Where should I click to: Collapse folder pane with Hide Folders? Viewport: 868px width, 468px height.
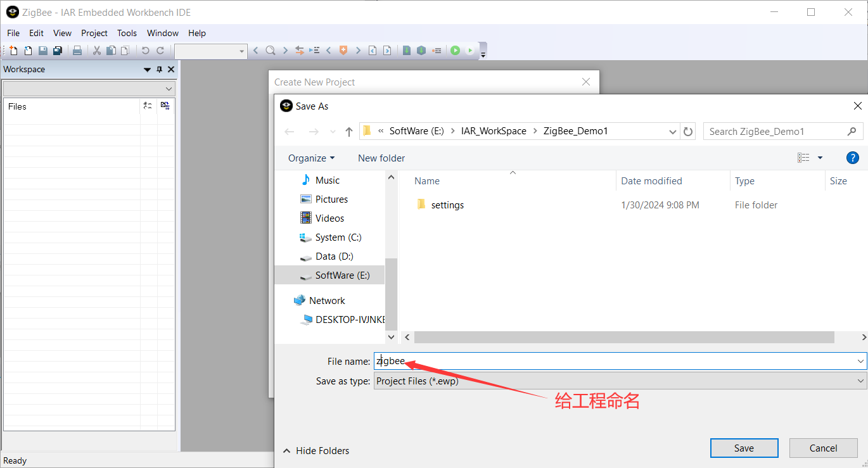pyautogui.click(x=316, y=451)
